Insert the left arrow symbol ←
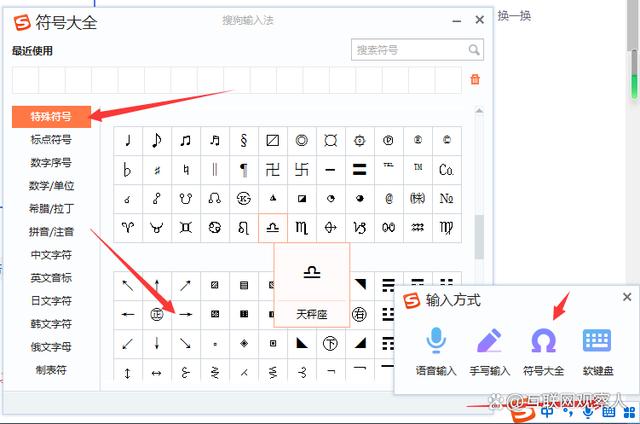This screenshot has width=640, height=424. pos(128,314)
